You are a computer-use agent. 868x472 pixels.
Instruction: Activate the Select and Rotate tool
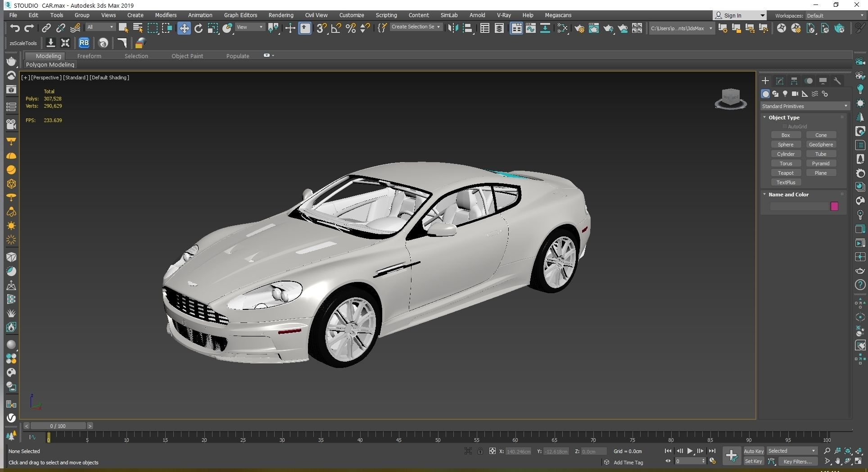click(x=199, y=28)
